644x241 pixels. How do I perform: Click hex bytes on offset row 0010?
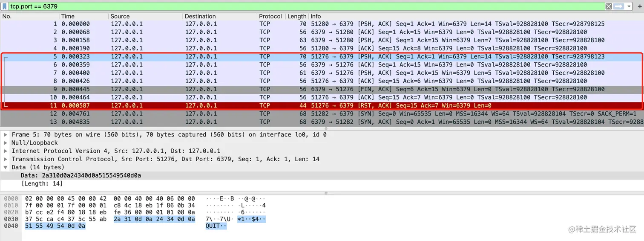(110, 206)
